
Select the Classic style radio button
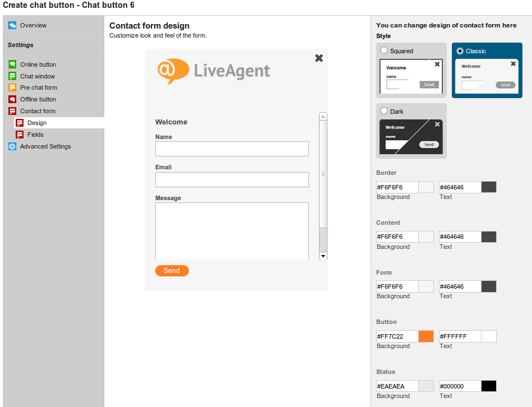pos(460,51)
